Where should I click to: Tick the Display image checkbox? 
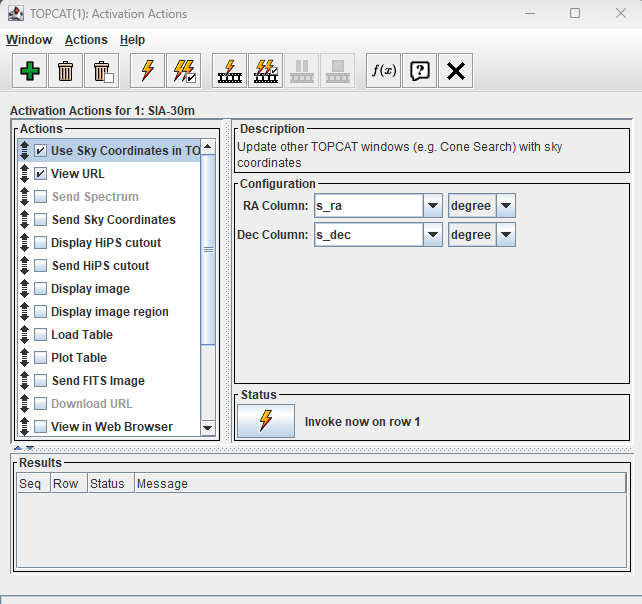click(41, 289)
